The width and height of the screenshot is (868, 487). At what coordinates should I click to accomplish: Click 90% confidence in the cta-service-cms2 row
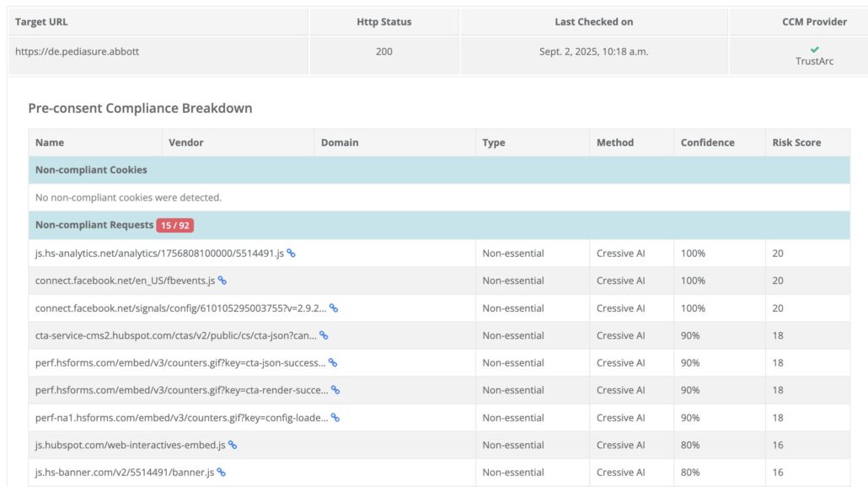click(690, 335)
